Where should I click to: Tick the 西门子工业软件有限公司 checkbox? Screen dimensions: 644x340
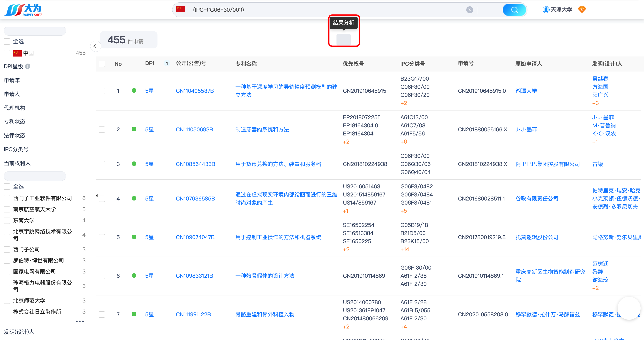click(7, 198)
